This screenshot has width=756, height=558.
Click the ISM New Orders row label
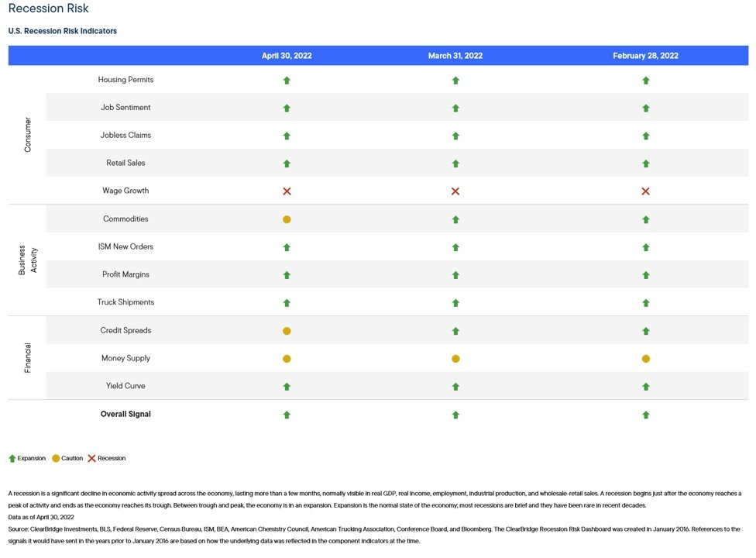click(x=125, y=246)
